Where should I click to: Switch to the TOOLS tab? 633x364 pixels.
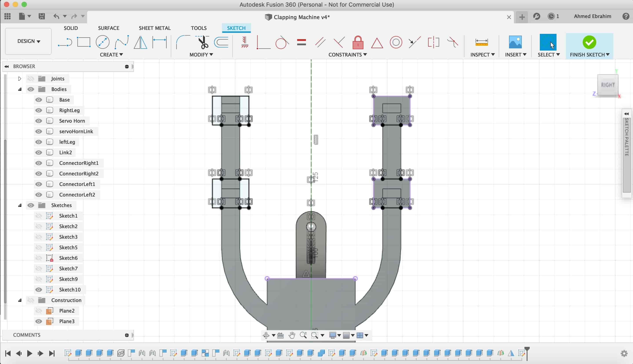(x=199, y=28)
